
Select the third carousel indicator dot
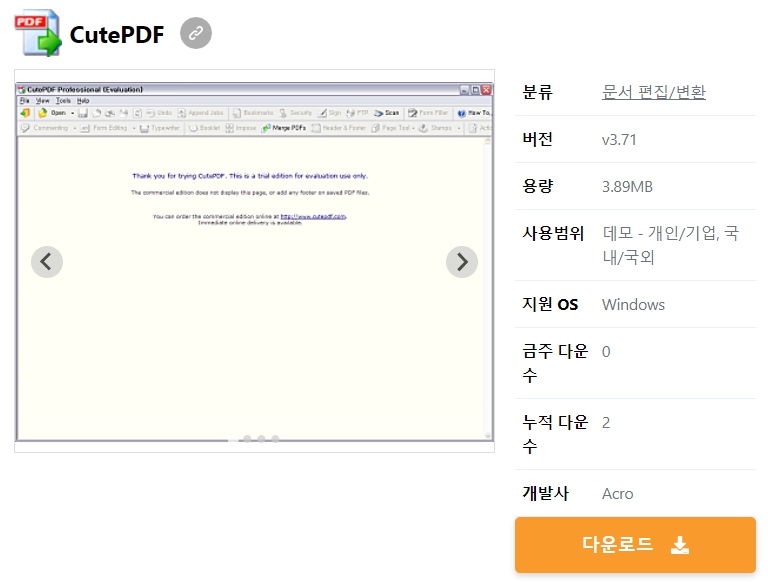(x=262, y=438)
